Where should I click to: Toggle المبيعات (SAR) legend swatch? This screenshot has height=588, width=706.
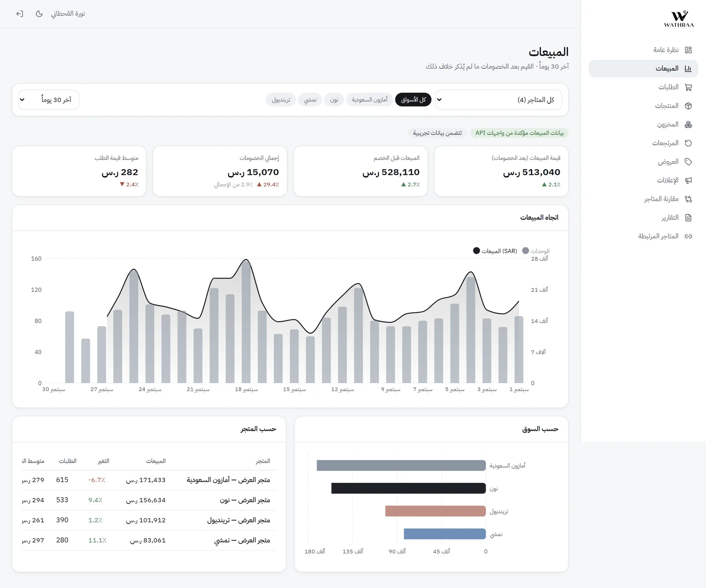[x=477, y=251]
